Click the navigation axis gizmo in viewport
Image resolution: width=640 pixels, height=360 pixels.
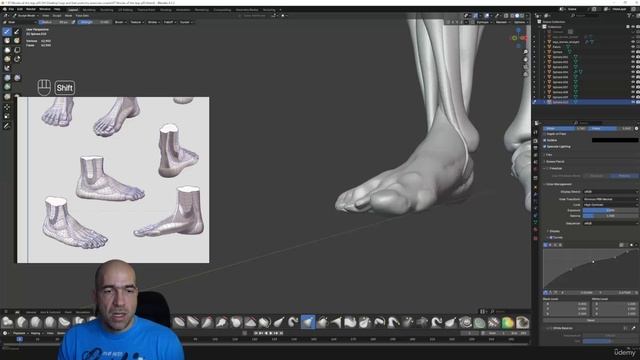click(519, 38)
